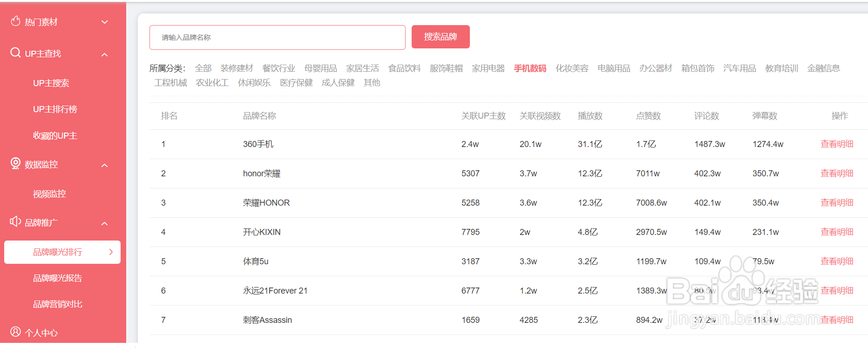Filter by 家用电器 category

click(x=488, y=68)
